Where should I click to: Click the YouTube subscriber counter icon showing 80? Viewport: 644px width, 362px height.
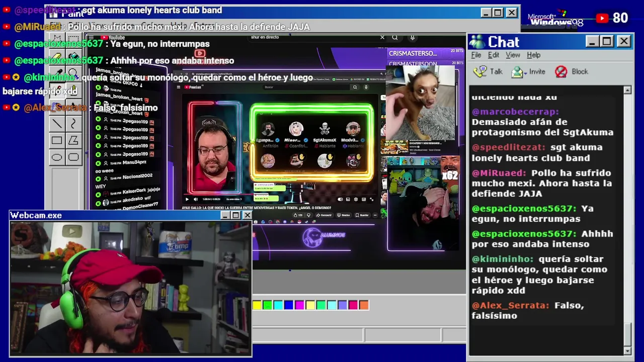pyautogui.click(x=602, y=18)
